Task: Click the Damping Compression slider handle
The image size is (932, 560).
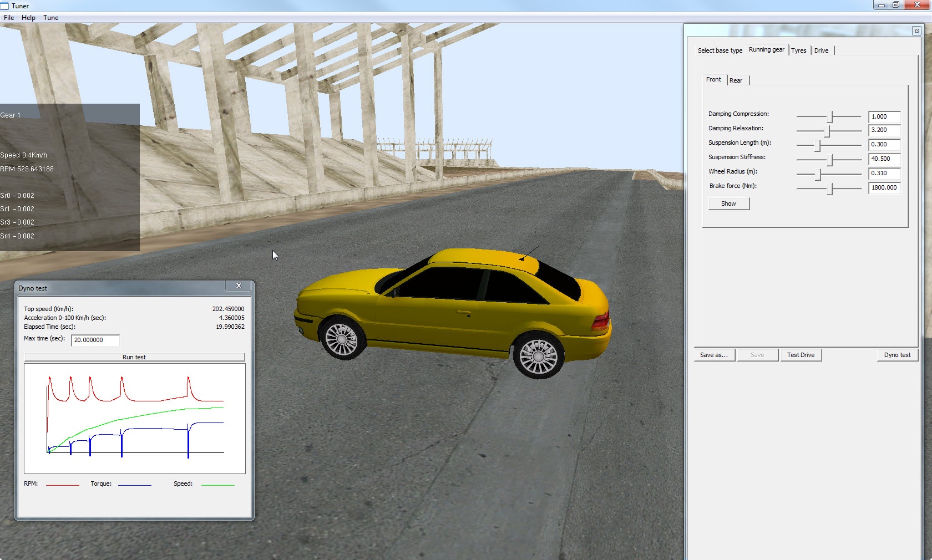Action: [x=830, y=116]
